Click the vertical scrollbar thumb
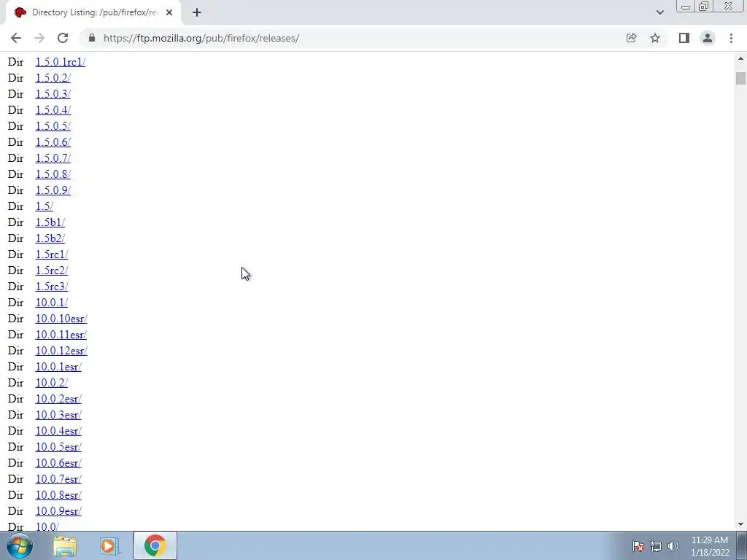This screenshot has height=560, width=747. pos(740,78)
